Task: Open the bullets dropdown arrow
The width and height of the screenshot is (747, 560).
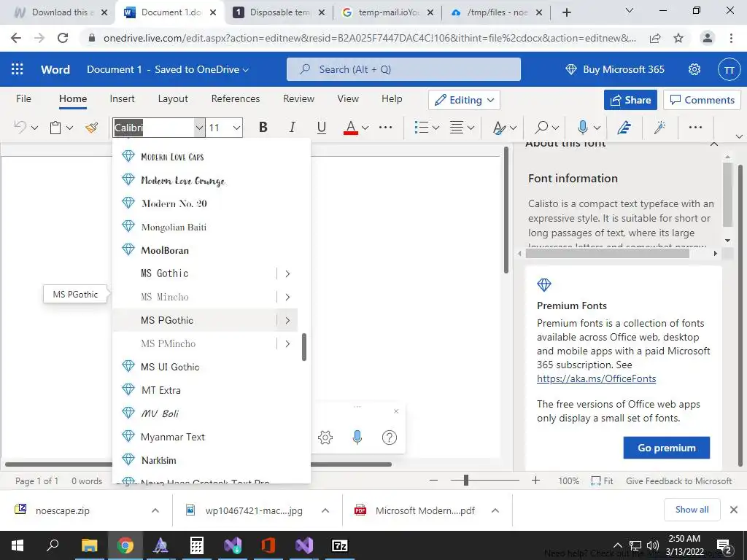Action: coord(436,128)
